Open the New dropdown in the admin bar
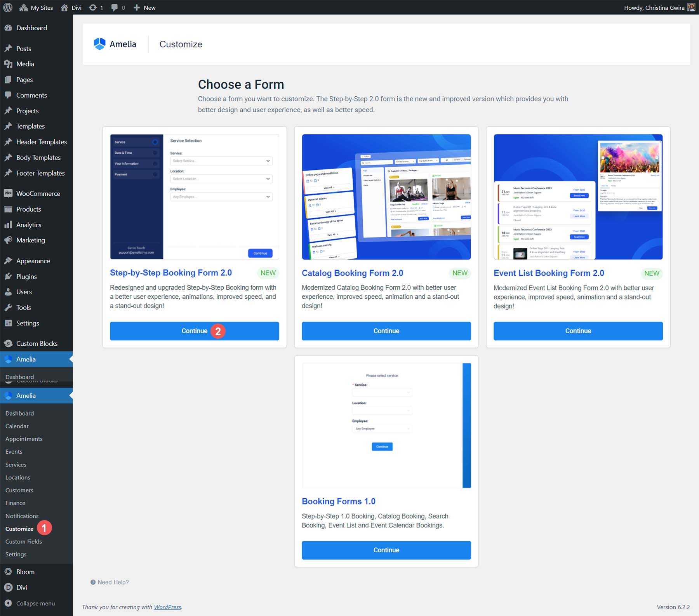 (144, 7)
